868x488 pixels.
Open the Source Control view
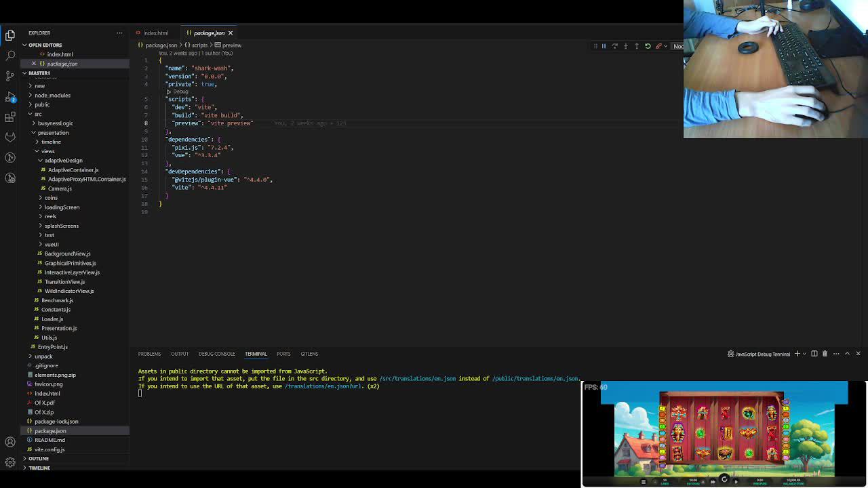[x=10, y=75]
